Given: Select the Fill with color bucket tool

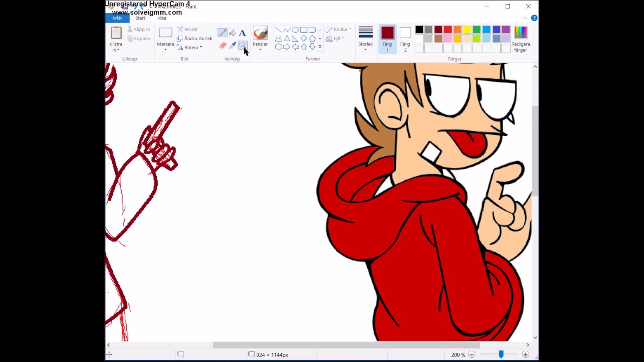Looking at the screenshot, I should (x=232, y=33).
